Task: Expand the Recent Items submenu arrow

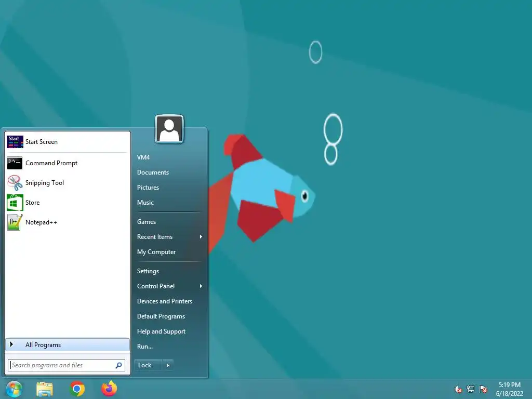Action: click(201, 237)
